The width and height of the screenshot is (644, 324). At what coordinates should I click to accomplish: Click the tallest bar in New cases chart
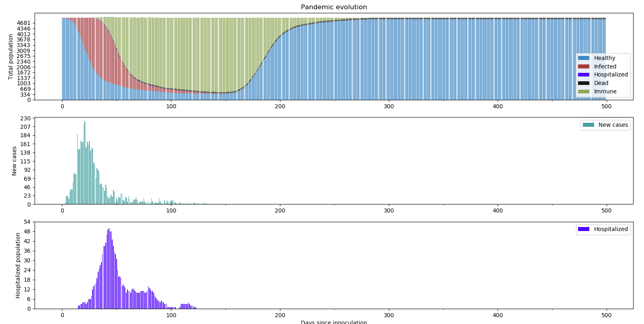(x=85, y=163)
